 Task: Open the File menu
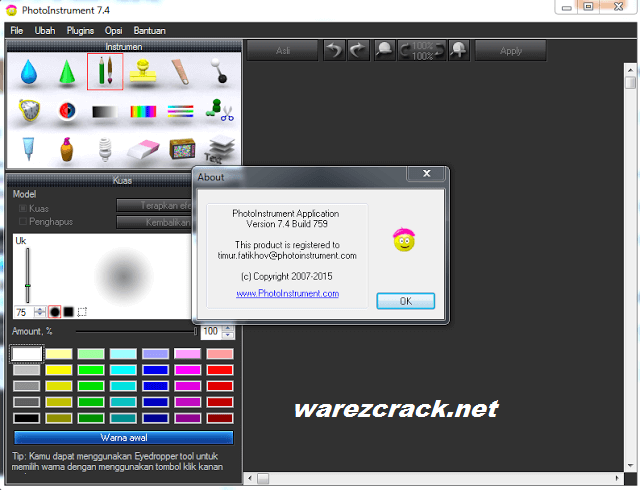click(17, 31)
